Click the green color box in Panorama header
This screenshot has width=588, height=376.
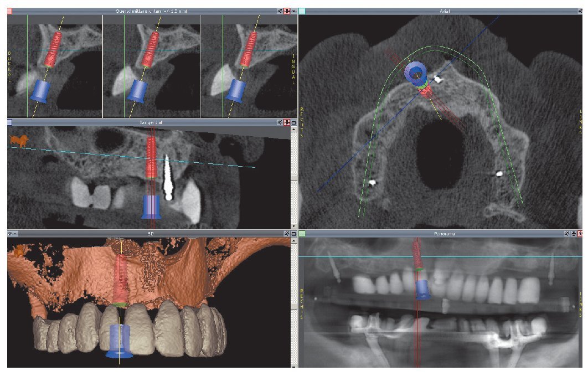click(302, 234)
